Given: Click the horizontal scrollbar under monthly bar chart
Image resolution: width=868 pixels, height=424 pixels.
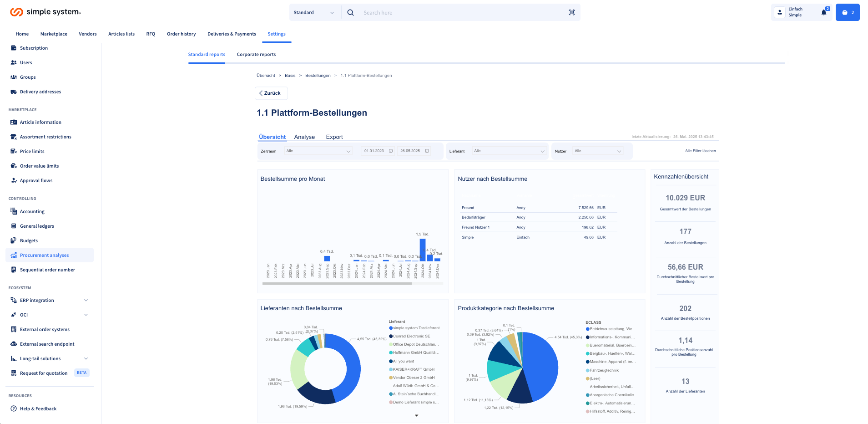Looking at the screenshot, I should (x=337, y=284).
